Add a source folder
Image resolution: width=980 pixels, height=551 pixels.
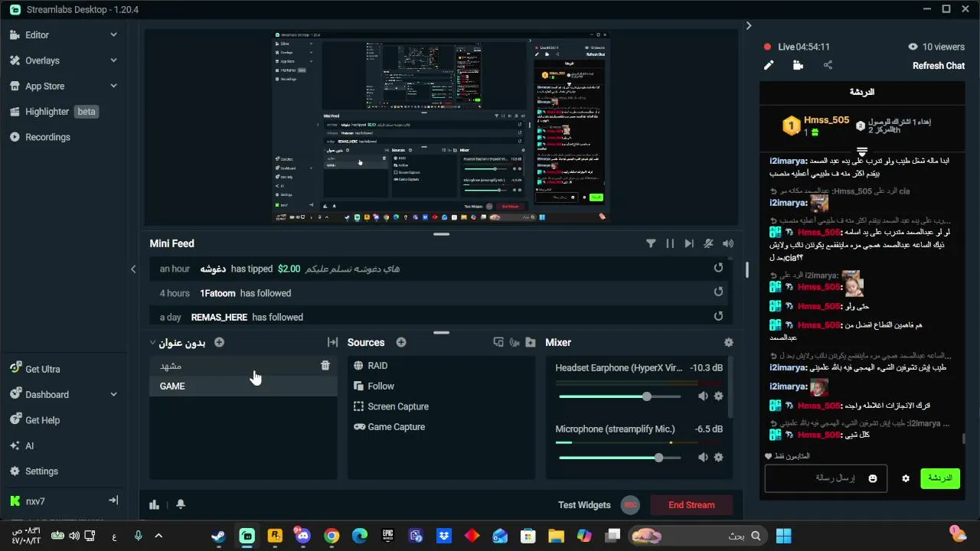click(x=531, y=342)
